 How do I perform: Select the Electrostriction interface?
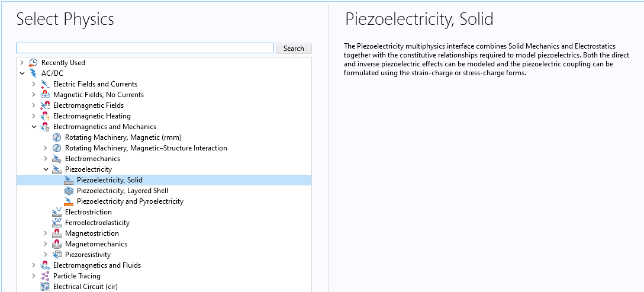(x=88, y=212)
